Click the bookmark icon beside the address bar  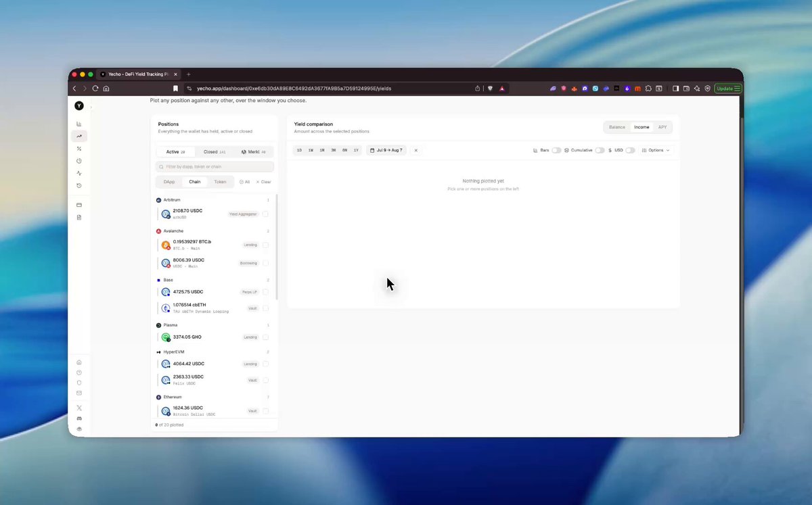[x=176, y=89]
